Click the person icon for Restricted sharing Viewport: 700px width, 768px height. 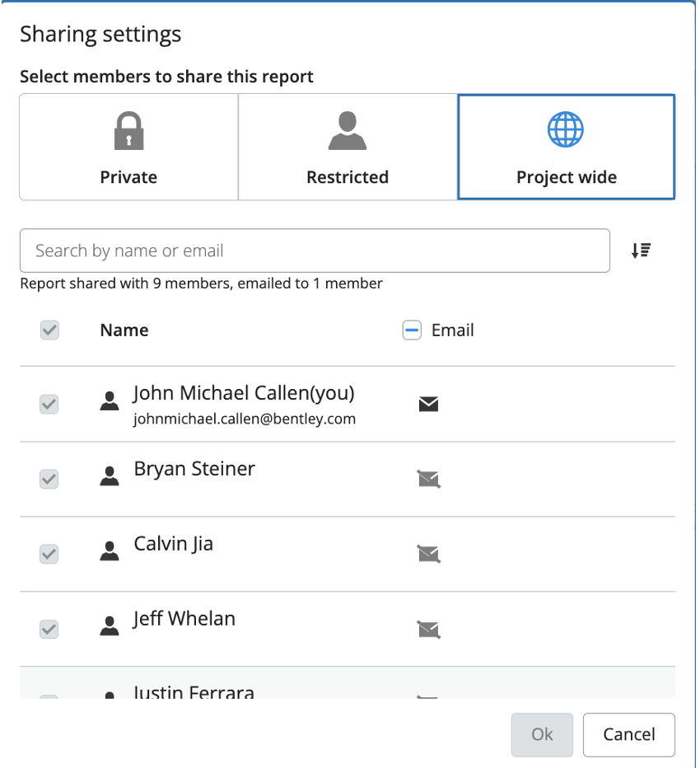(348, 131)
